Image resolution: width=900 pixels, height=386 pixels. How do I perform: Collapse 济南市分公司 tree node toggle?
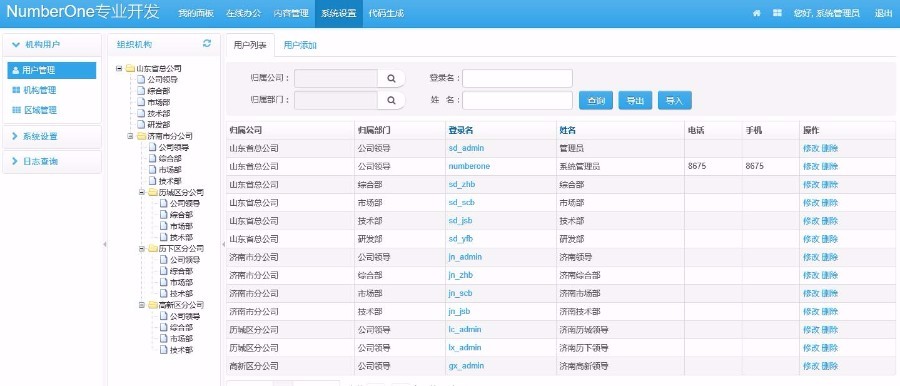(x=130, y=136)
